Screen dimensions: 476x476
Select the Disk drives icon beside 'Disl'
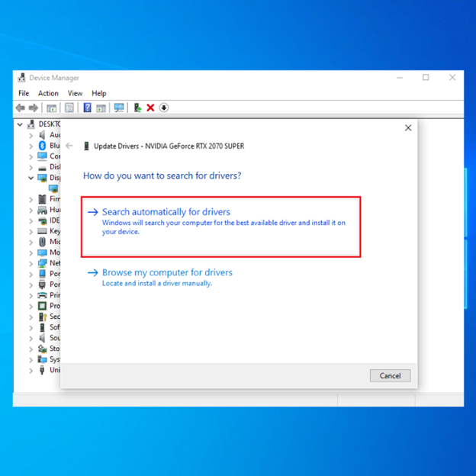tap(42, 168)
